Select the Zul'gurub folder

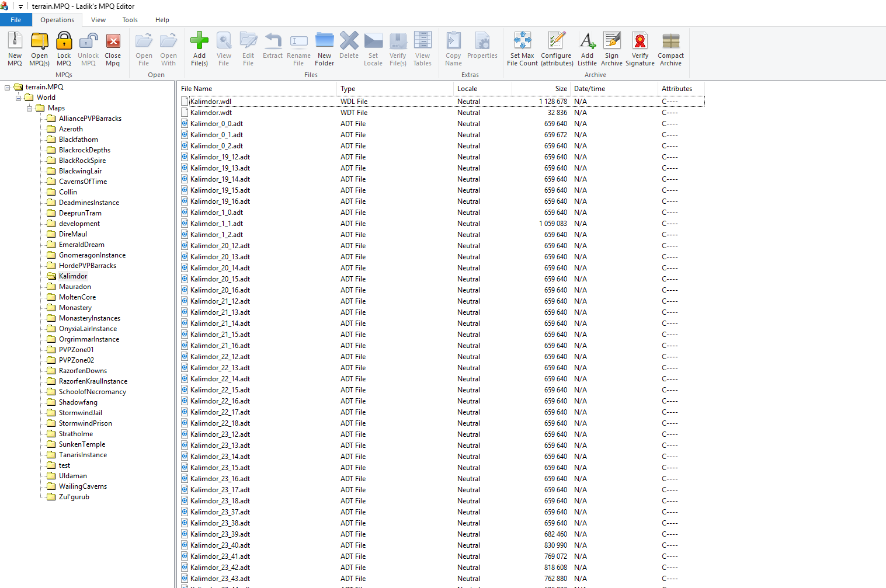(74, 497)
